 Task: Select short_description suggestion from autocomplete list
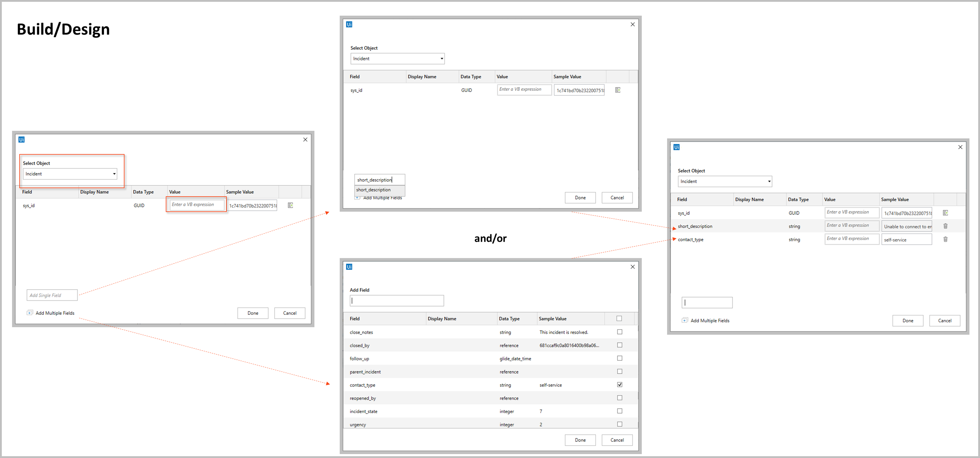tap(379, 190)
